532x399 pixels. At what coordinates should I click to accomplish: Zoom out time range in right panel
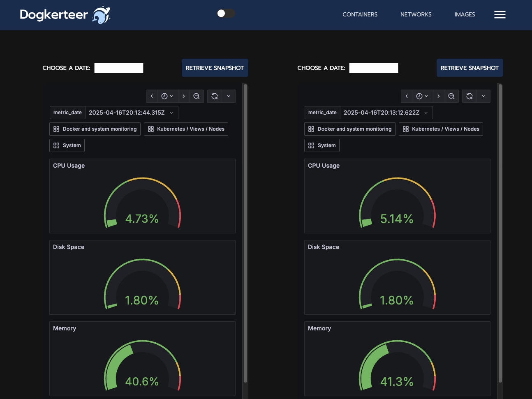coord(451,96)
